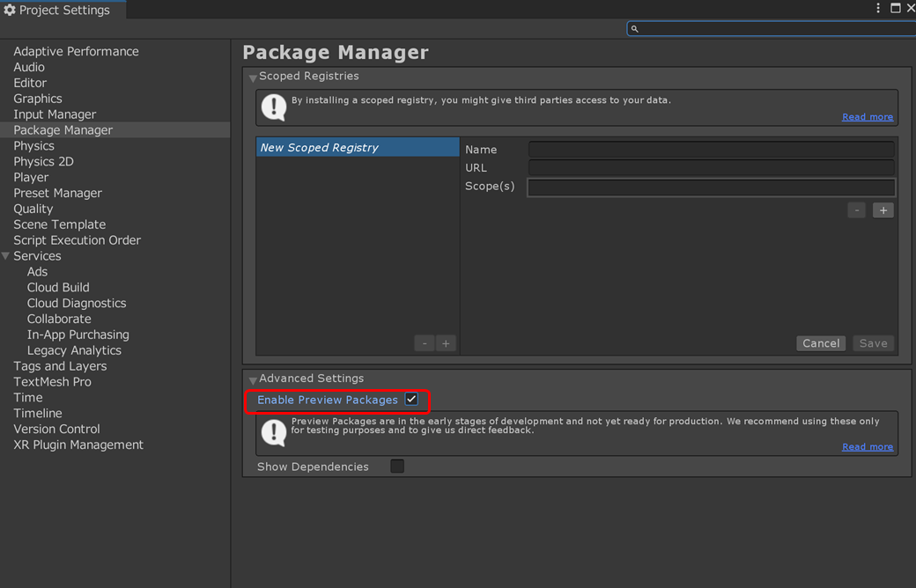Switch to the Project Settings tab

pyautogui.click(x=62, y=10)
